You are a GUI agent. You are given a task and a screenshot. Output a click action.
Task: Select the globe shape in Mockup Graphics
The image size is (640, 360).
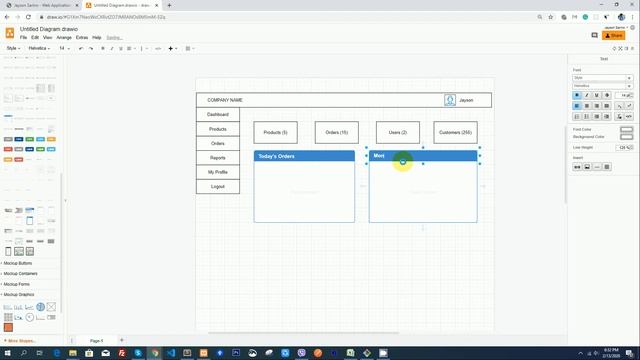40,307
